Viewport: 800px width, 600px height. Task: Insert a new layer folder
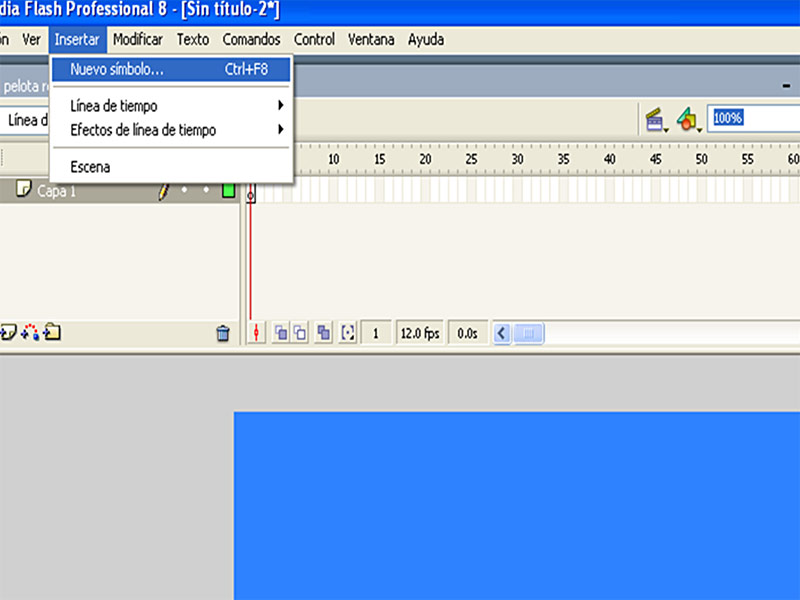click(52, 333)
